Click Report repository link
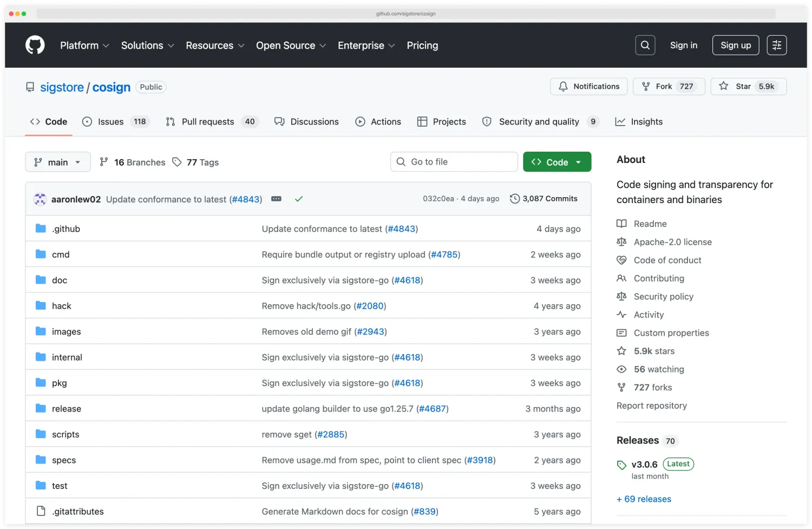This screenshot has height=529, width=812. coord(651,406)
